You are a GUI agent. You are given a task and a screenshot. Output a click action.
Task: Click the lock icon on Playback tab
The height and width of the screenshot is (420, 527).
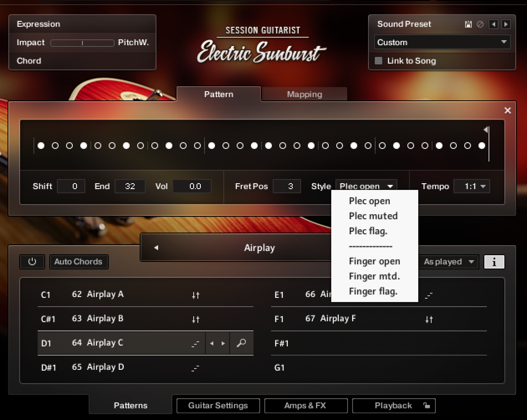point(426,405)
